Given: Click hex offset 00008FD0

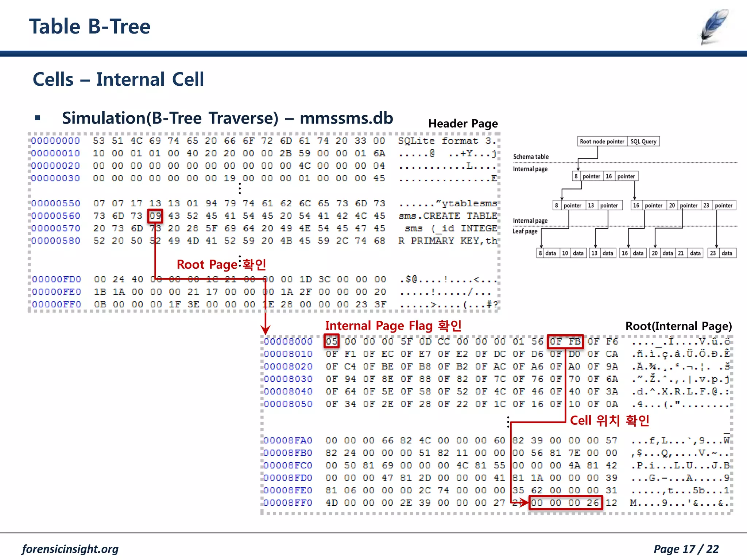Looking at the screenshot, I should [288, 478].
